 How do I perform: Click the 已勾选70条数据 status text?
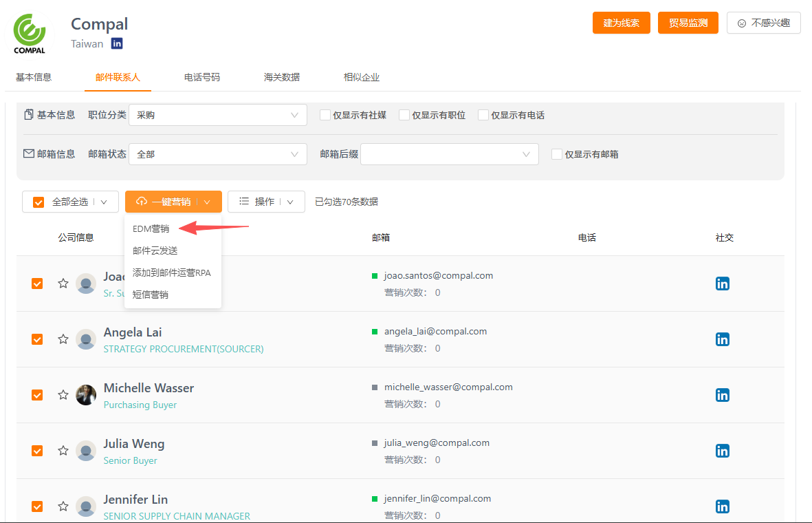click(x=347, y=202)
